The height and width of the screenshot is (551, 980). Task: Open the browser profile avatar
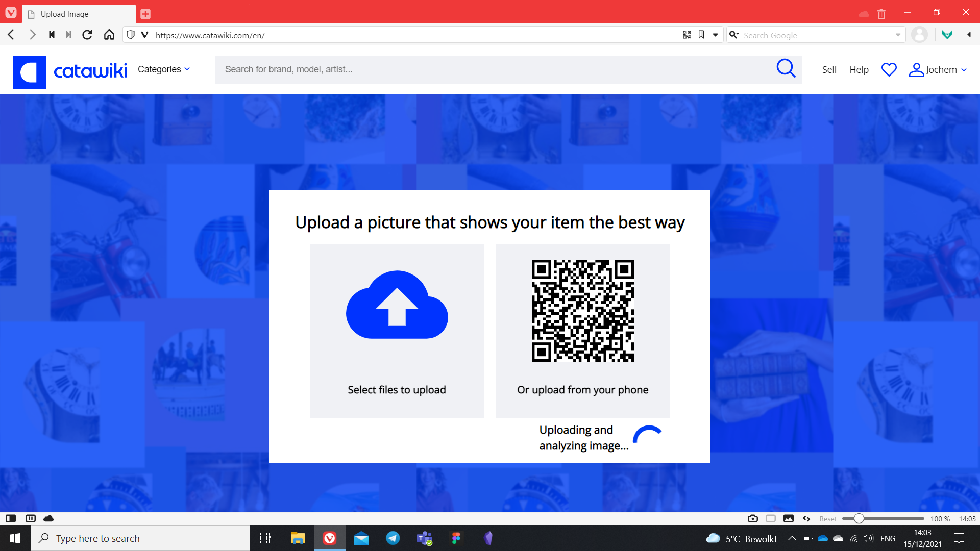tap(919, 35)
